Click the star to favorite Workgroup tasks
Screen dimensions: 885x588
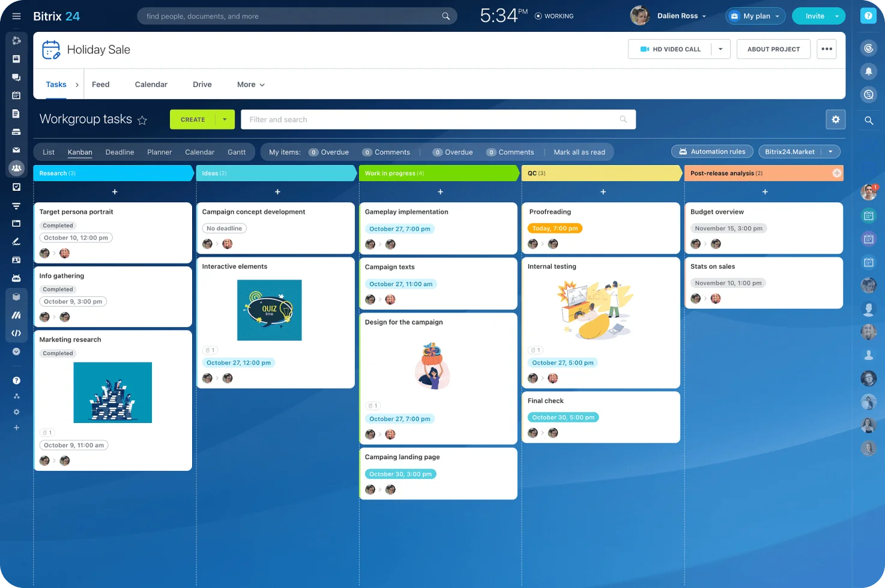click(142, 120)
